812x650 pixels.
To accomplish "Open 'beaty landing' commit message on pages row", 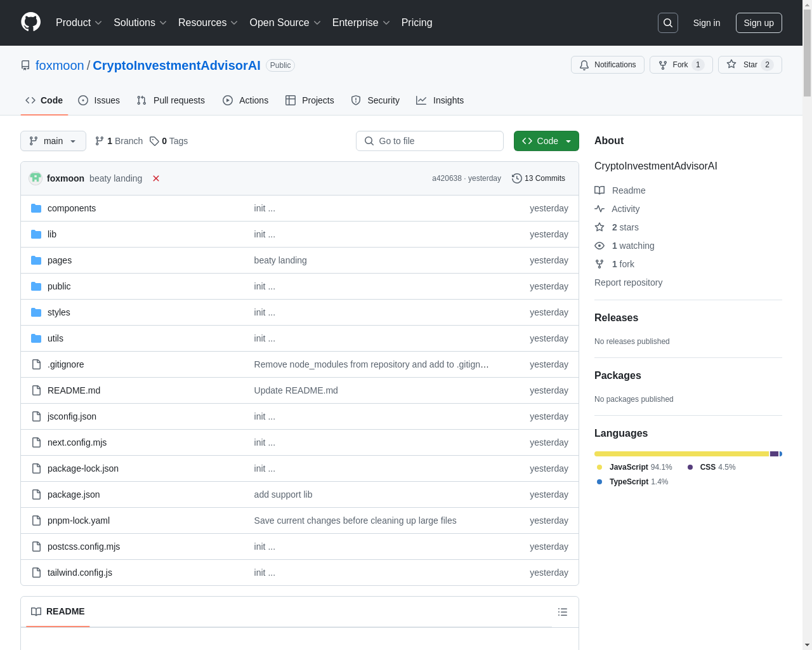I will click(280, 260).
